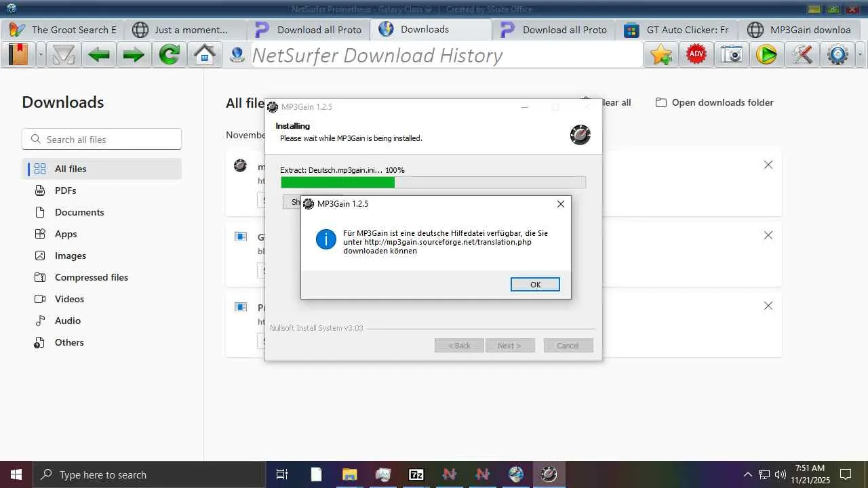Click the Nullsoft Install System v3.03 text

tap(317, 328)
